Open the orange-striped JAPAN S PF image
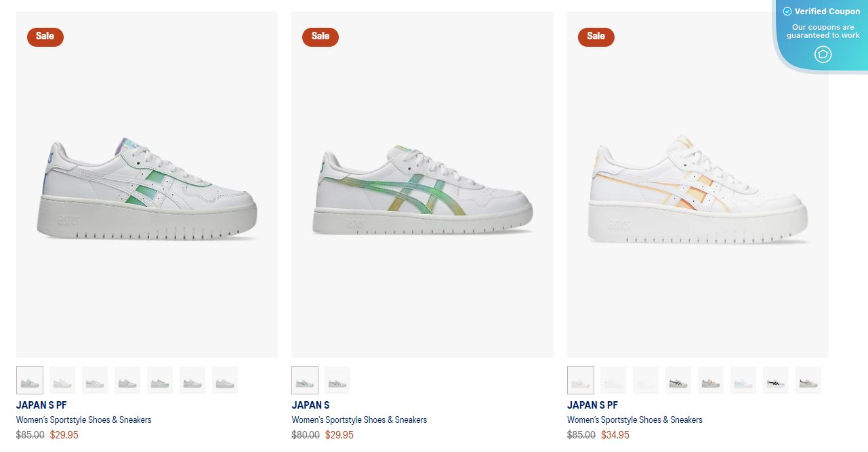Screen dimensions: 868x452 [698, 184]
